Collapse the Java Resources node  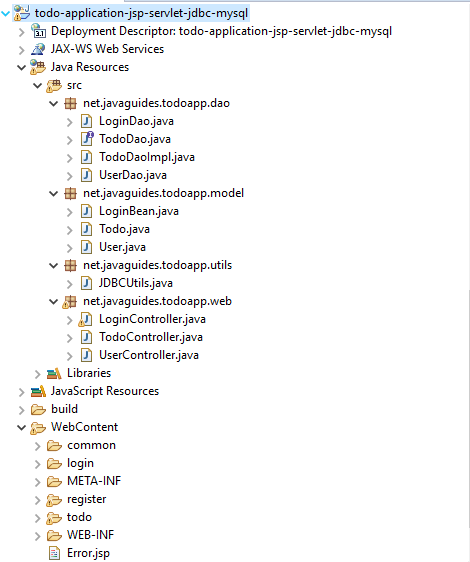[22, 67]
